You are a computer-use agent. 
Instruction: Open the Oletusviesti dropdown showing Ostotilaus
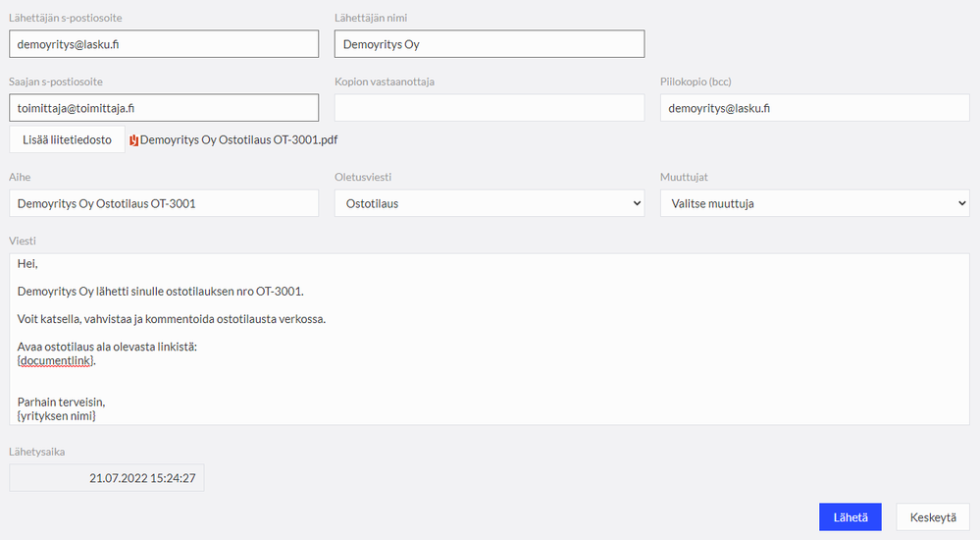pyautogui.click(x=490, y=203)
